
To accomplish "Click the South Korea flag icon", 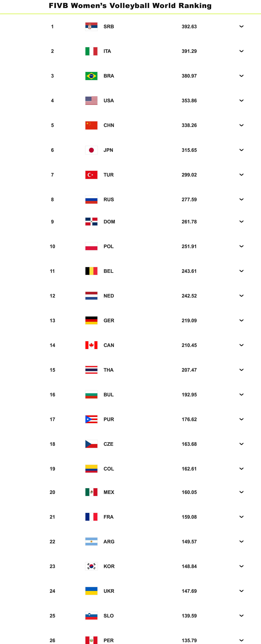I will tap(91, 566).
